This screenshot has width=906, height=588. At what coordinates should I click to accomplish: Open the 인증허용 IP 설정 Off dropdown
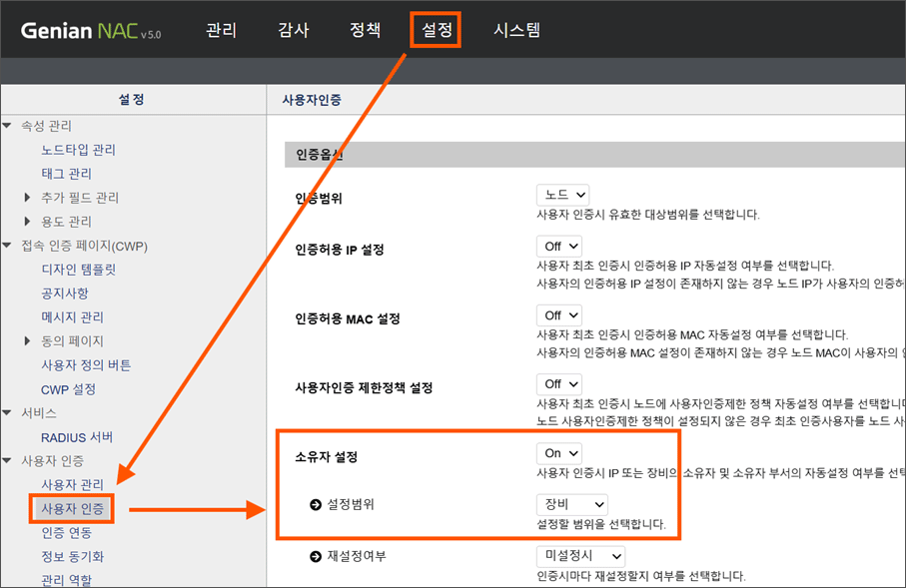[558, 246]
